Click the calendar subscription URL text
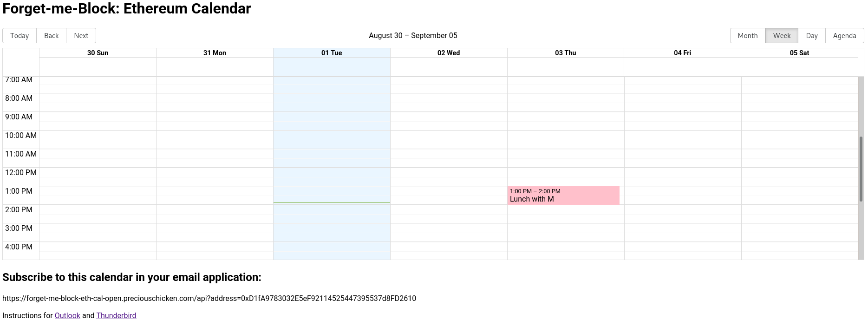The image size is (868, 320). [209, 298]
